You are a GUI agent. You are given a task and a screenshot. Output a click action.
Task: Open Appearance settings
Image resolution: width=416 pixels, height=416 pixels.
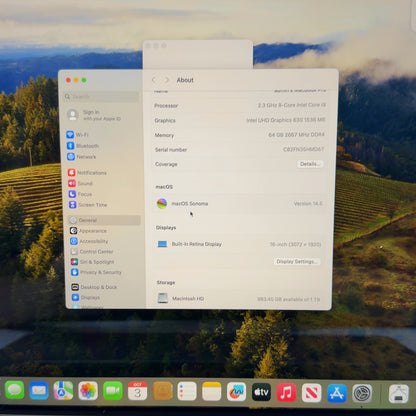click(88, 231)
